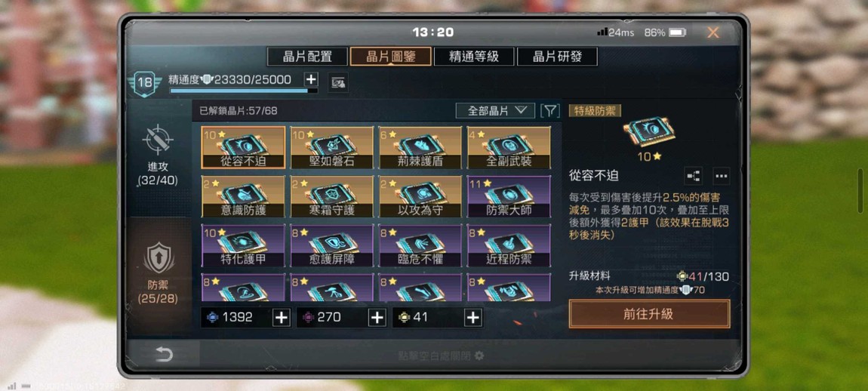Click the filter funnel icon
Image resolution: width=868 pixels, height=391 pixels.
click(549, 111)
